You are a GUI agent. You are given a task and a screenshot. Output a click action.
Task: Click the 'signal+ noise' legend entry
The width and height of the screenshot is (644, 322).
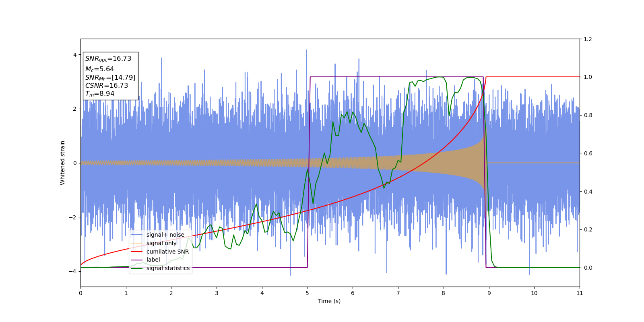pyautogui.click(x=165, y=235)
